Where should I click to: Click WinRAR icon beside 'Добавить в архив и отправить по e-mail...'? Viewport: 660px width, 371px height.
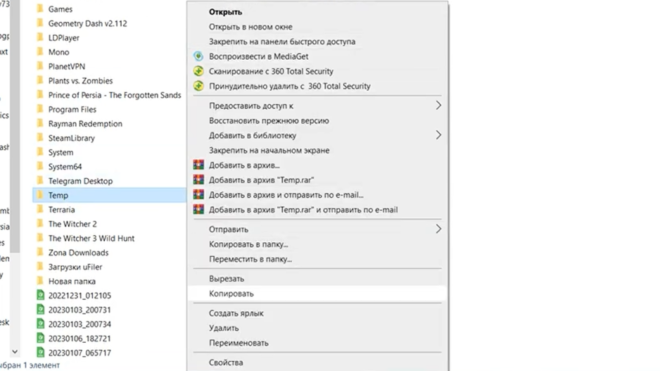198,195
